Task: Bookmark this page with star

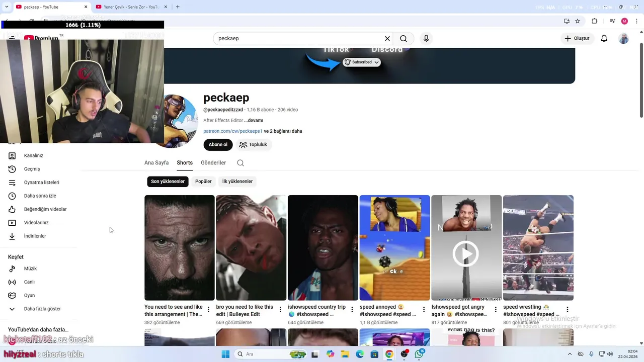Action: (x=578, y=21)
